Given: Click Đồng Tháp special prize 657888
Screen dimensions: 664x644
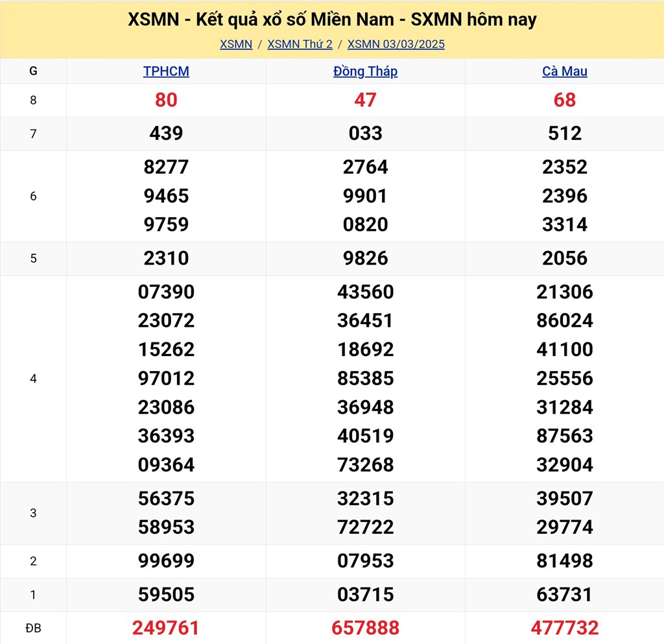Looking at the screenshot, I should [x=366, y=628].
